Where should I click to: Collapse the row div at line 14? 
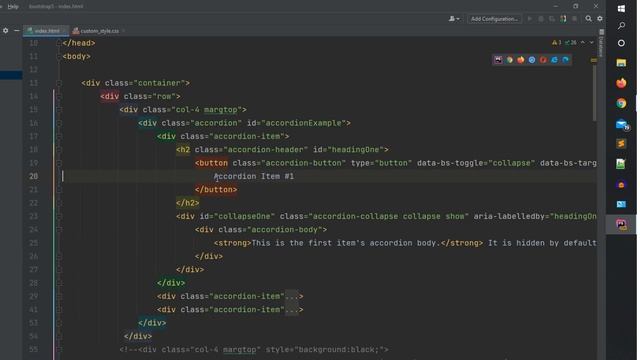[x=59, y=97]
